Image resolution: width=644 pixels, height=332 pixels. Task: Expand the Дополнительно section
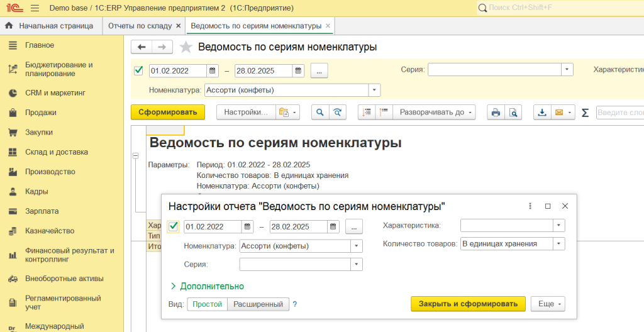[207, 286]
